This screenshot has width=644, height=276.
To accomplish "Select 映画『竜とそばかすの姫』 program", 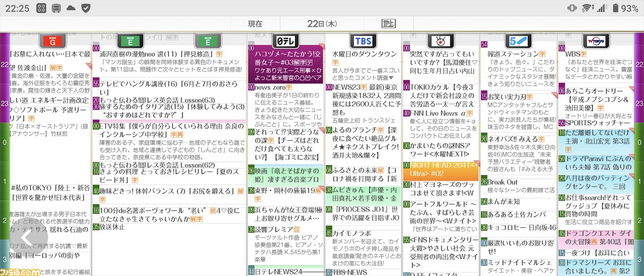I will click(x=286, y=175).
